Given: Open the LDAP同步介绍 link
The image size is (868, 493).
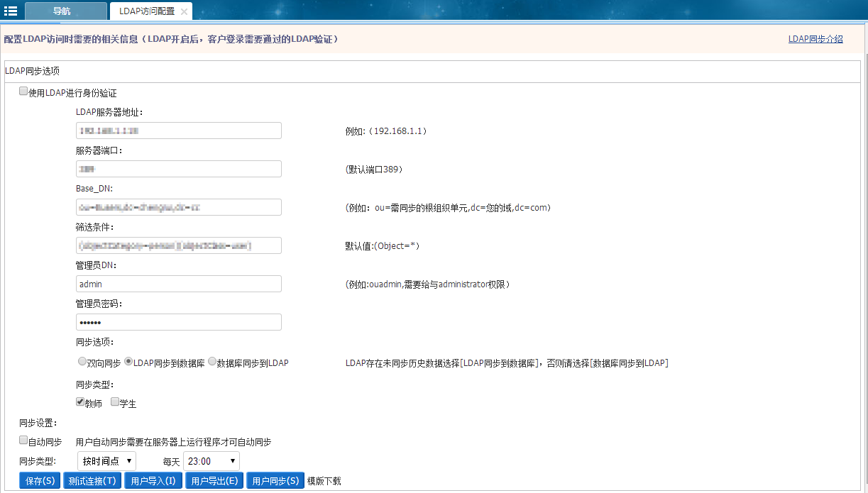Looking at the screenshot, I should pos(815,39).
